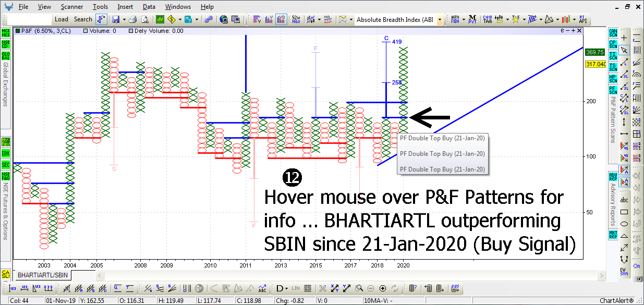Viewport: 644px width, 305px height.
Task: Click the blue floppy disk Save icon
Action: click(x=115, y=19)
